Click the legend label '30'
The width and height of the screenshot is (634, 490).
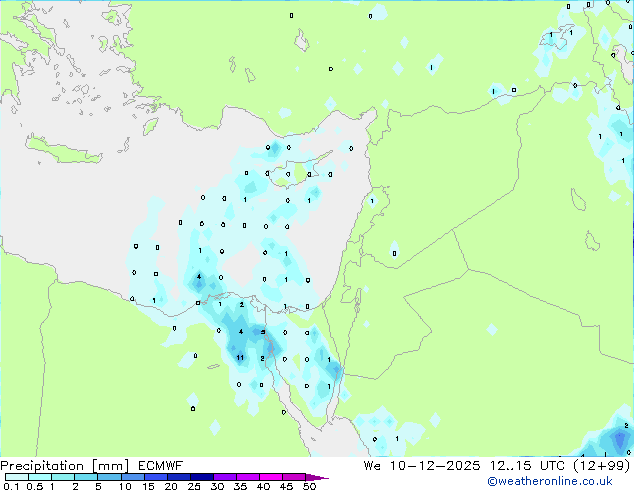pos(217,486)
